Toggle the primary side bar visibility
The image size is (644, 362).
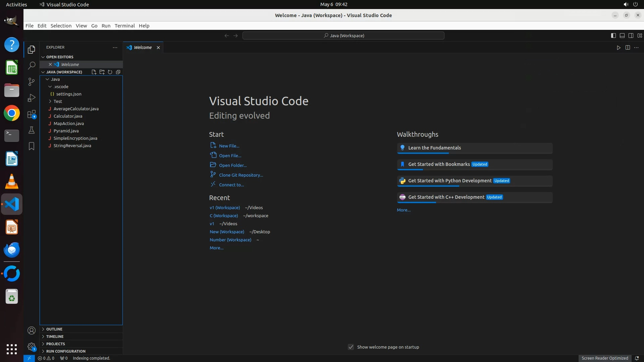[x=613, y=36]
